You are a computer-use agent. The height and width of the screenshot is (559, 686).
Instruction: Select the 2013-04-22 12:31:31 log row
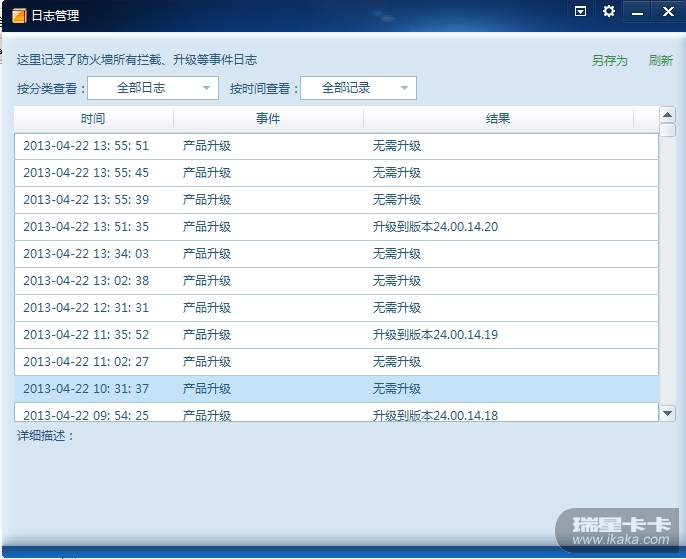(x=336, y=308)
